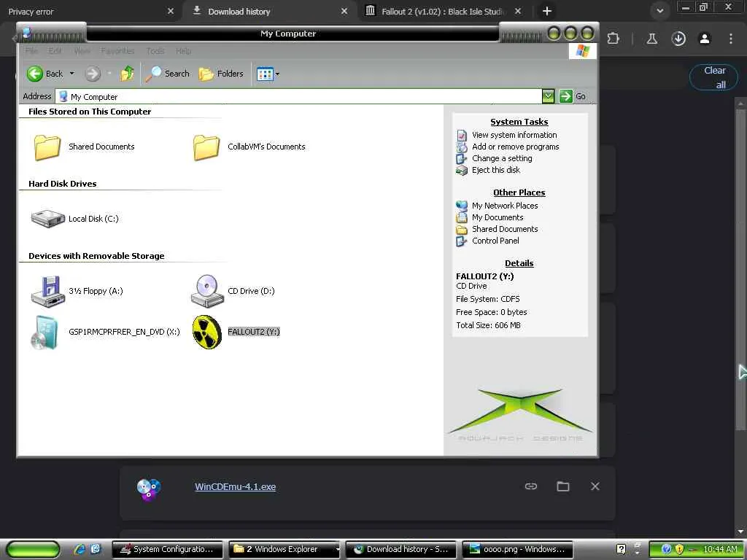Open the browser three-dot menu

[x=731, y=39]
